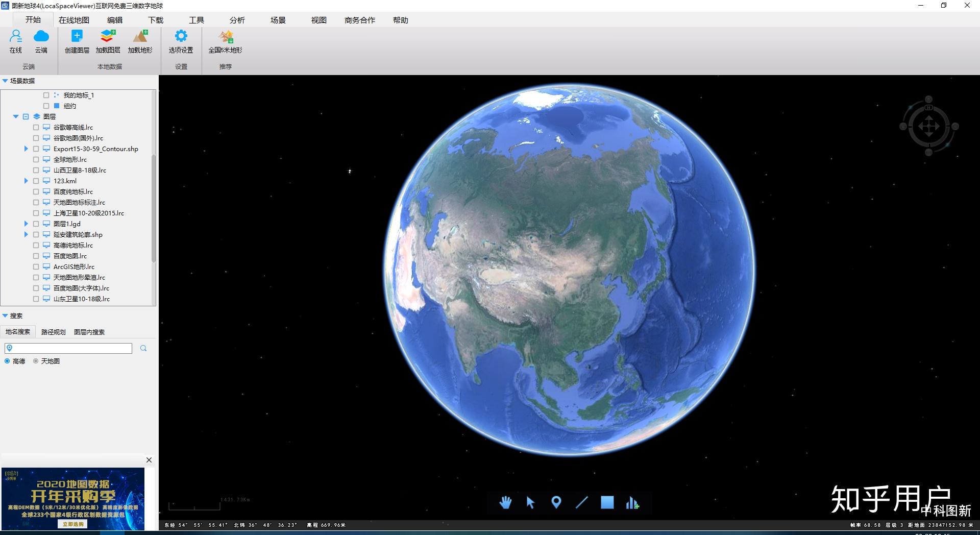Select the hand pan tool
Screen dimensions: 980x535
505,503
